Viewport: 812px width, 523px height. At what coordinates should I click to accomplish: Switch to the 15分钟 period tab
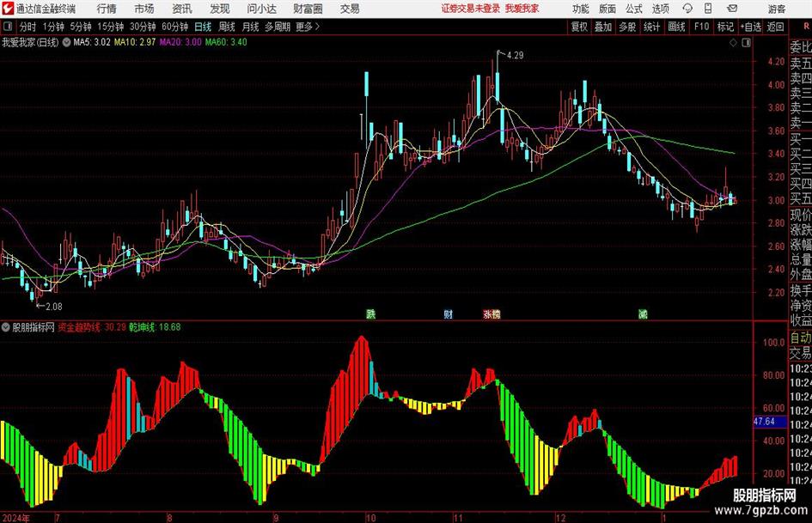tap(111, 27)
